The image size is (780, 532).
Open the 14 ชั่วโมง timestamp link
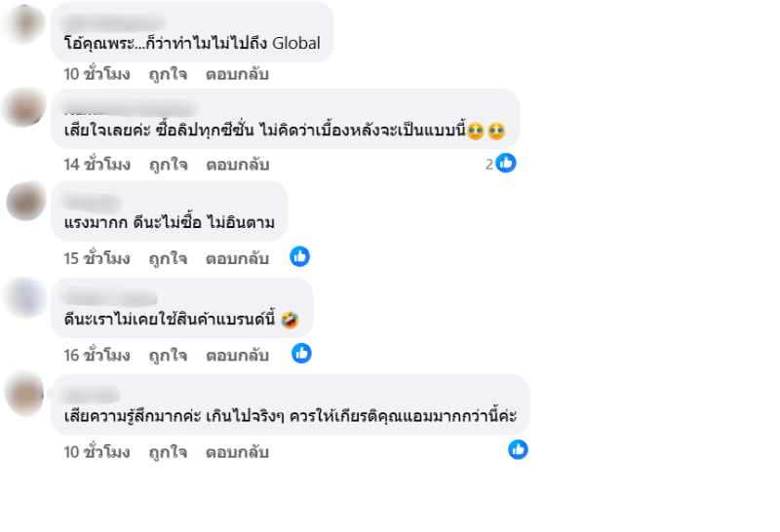click(x=97, y=165)
